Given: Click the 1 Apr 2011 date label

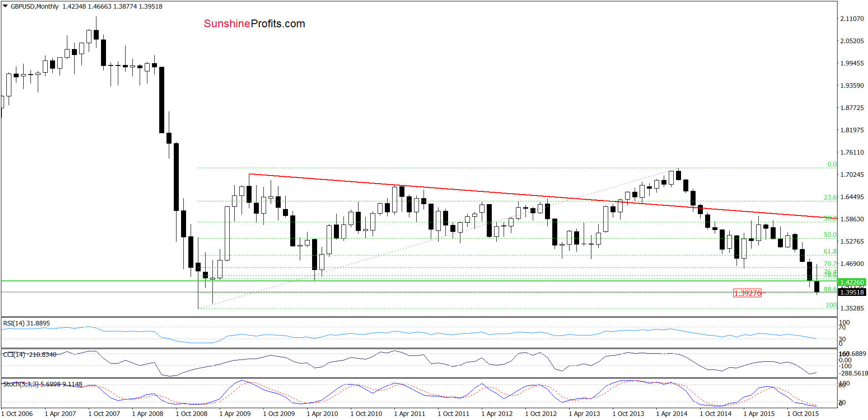Looking at the screenshot, I should [x=409, y=414].
